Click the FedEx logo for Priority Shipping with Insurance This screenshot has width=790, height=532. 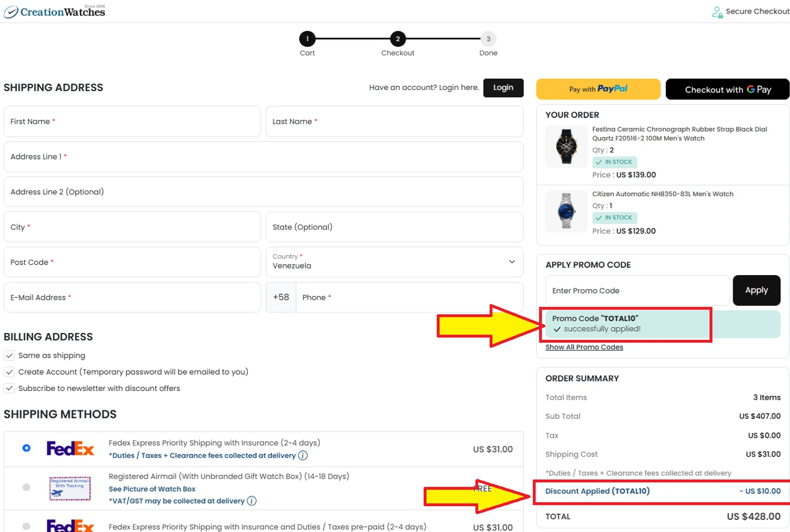[x=70, y=448]
